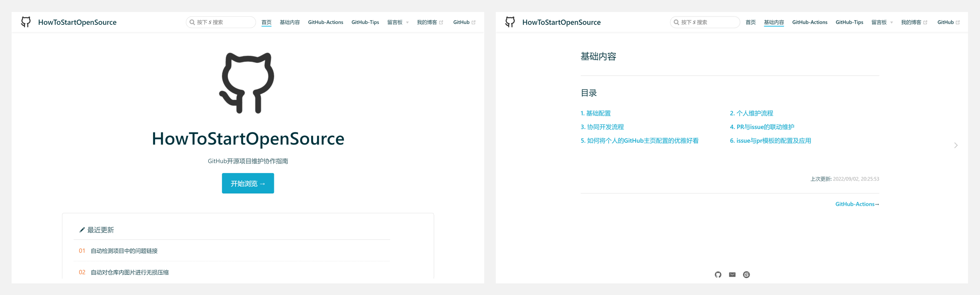
Task: Click the large HowToStartOpenSource hero title
Action: click(248, 138)
